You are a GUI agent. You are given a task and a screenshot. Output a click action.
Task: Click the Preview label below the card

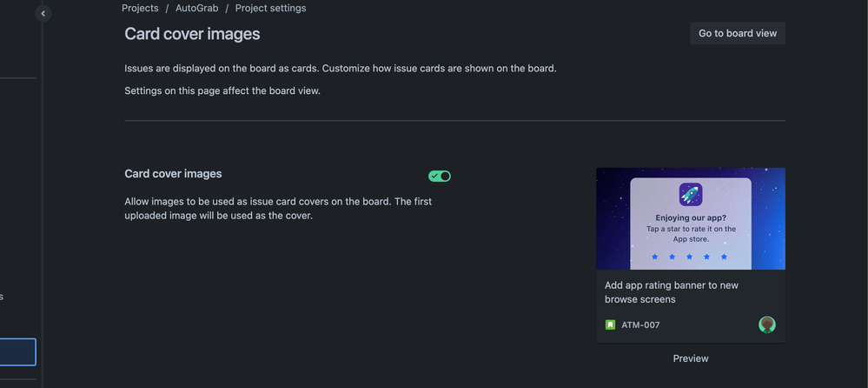click(x=691, y=358)
